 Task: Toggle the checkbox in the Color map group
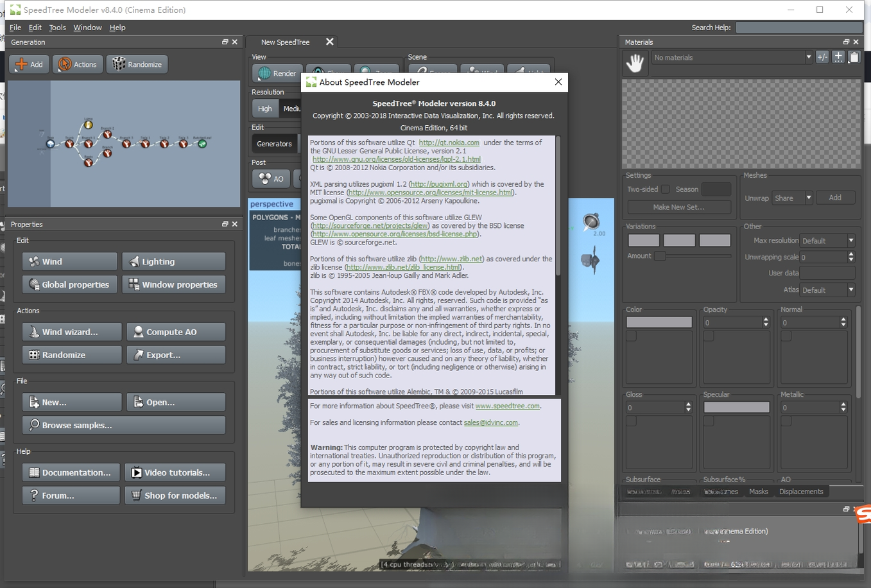pyautogui.click(x=632, y=336)
